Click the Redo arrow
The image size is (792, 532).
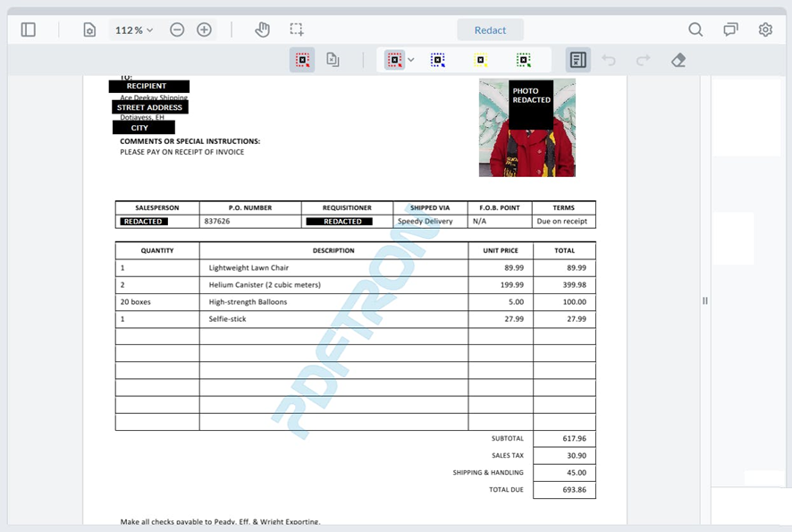click(643, 60)
